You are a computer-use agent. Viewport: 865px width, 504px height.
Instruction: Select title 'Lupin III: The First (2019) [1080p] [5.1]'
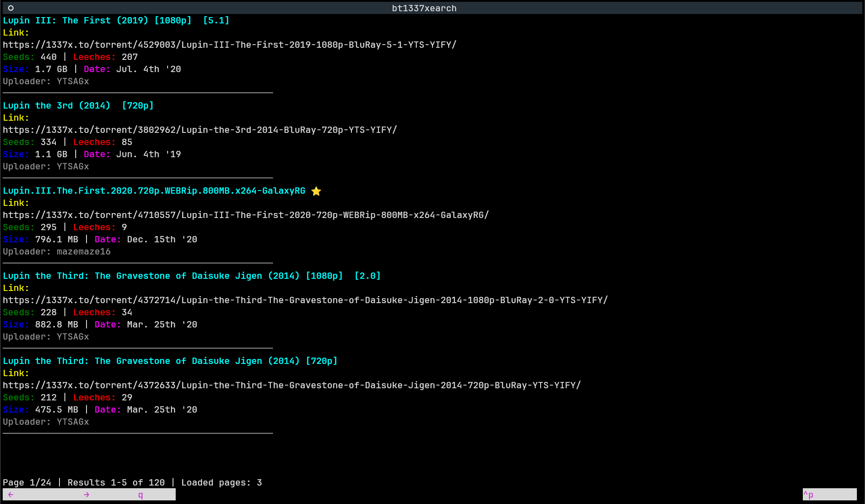pos(116,20)
